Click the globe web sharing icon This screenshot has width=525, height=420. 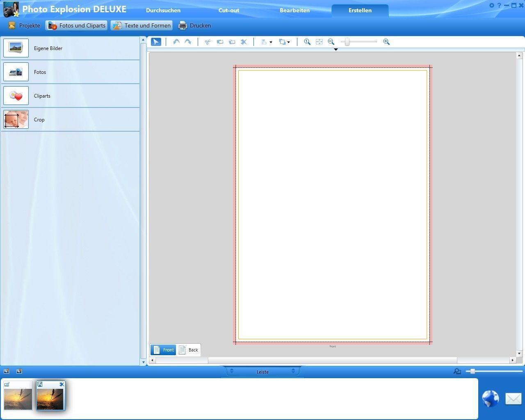tap(490, 399)
